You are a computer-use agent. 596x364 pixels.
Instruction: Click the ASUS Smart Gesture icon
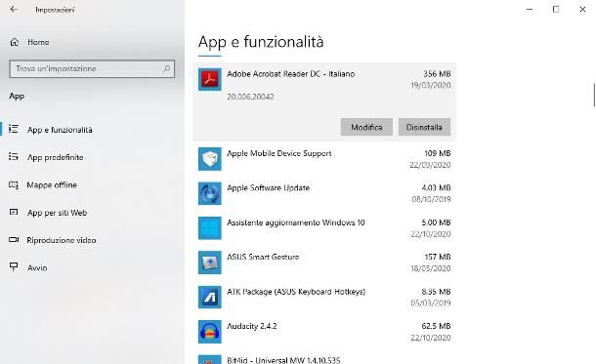(x=210, y=263)
